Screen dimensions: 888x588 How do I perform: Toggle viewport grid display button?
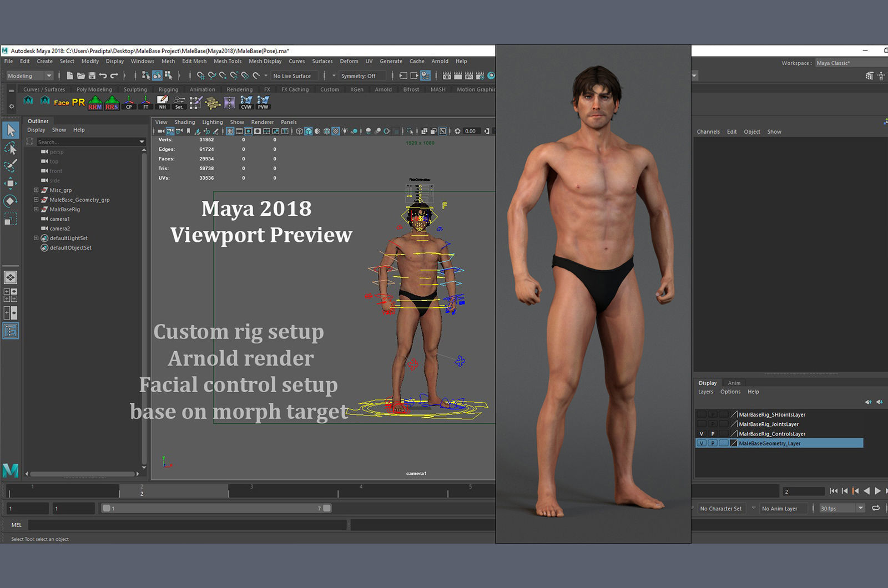(x=230, y=131)
